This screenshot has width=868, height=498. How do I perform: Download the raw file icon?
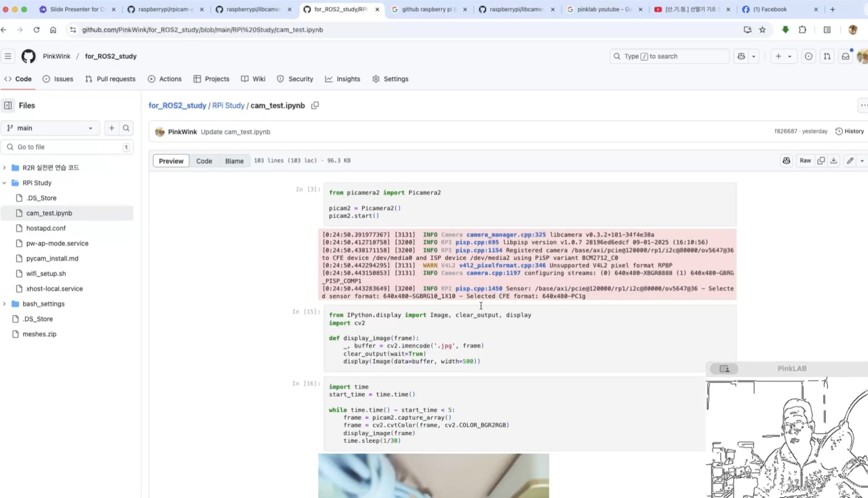pyautogui.click(x=833, y=161)
